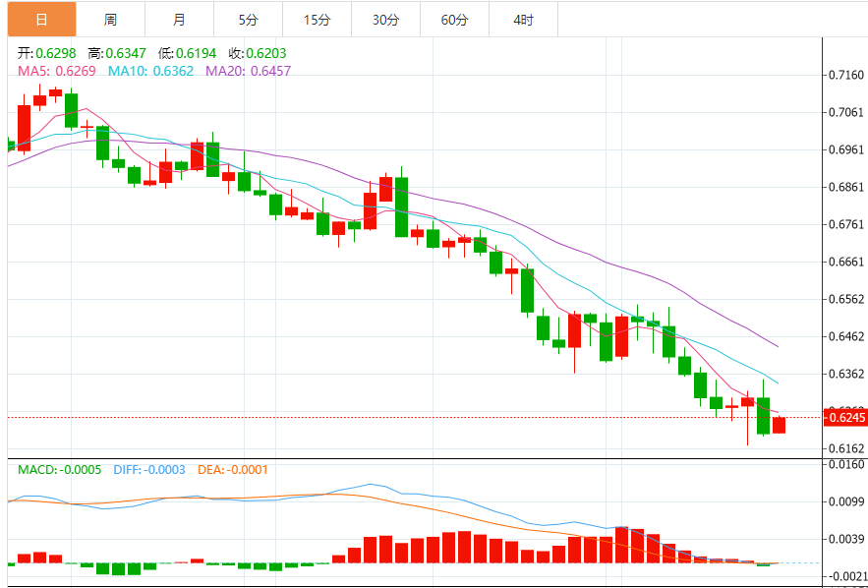Click the 开 opening price 0.6298 text
This screenshot has height=588, width=868.
pyautogui.click(x=48, y=53)
